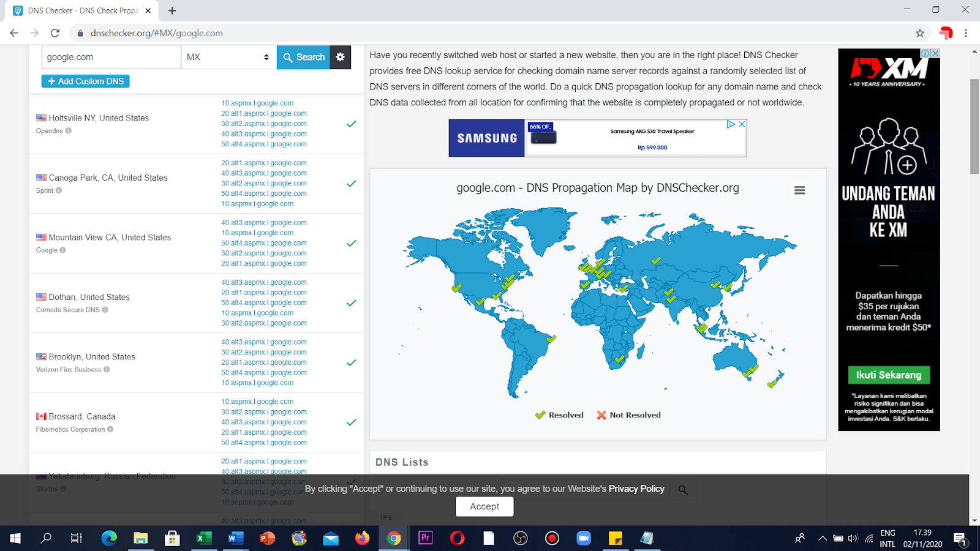The width and height of the screenshot is (980, 551).
Task: Click the info icon beside Sprint
Action: (59, 190)
